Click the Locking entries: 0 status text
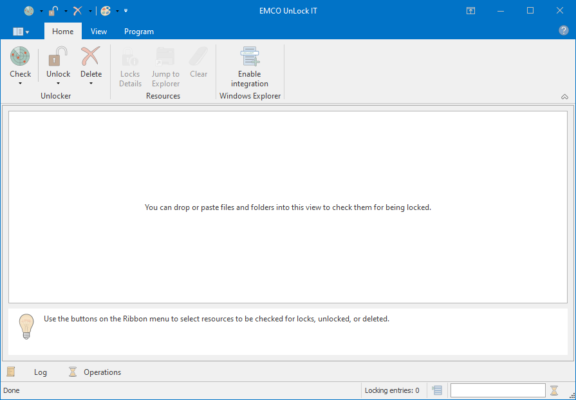 coord(392,390)
